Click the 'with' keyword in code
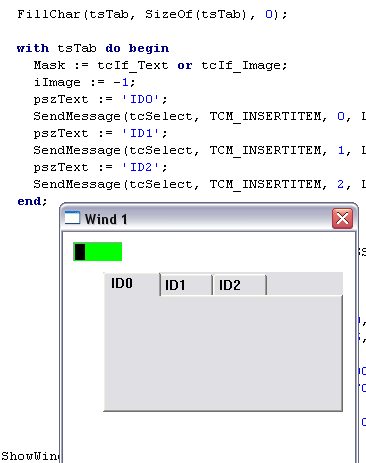The image size is (366, 463). [33, 48]
